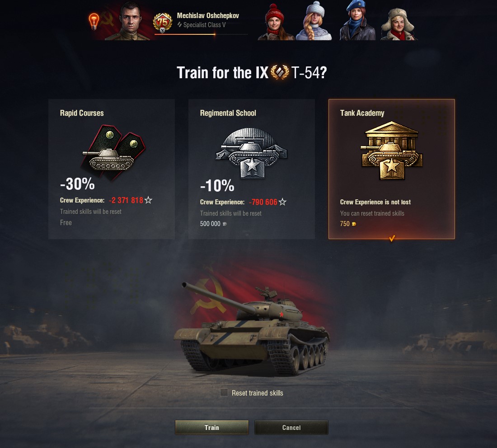The image size is (497, 448).
Task: Click the elite vehicle icon in the title
Action: tap(280, 72)
